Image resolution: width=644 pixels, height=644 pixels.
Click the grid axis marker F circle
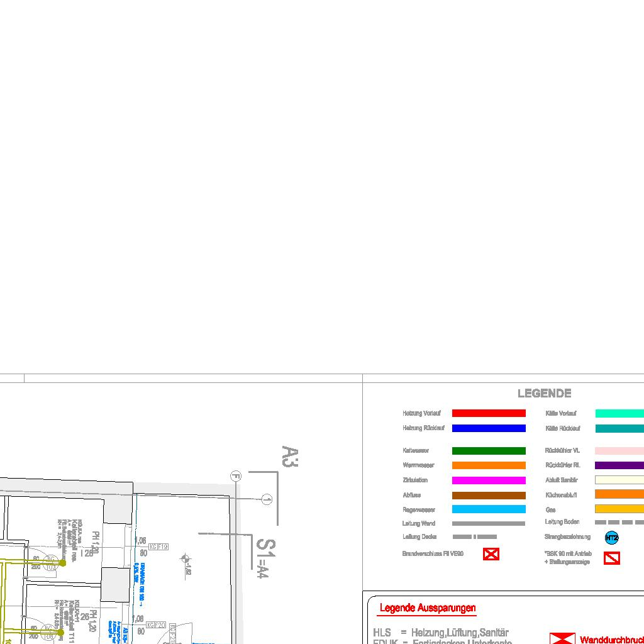pyautogui.click(x=236, y=476)
